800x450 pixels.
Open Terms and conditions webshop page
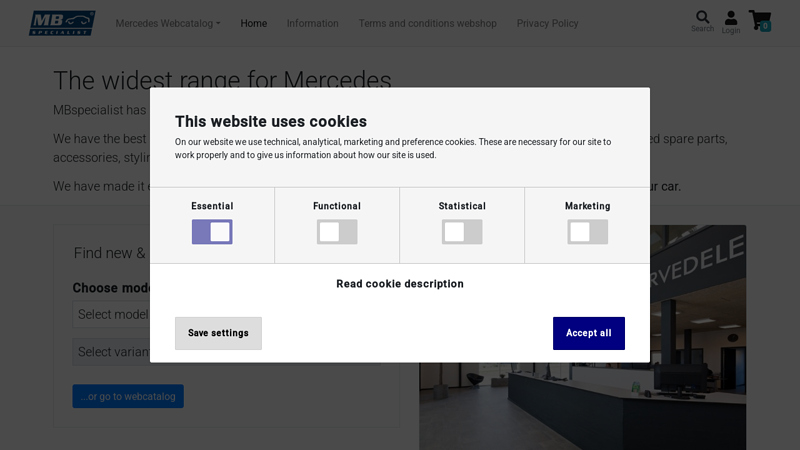pos(428,23)
